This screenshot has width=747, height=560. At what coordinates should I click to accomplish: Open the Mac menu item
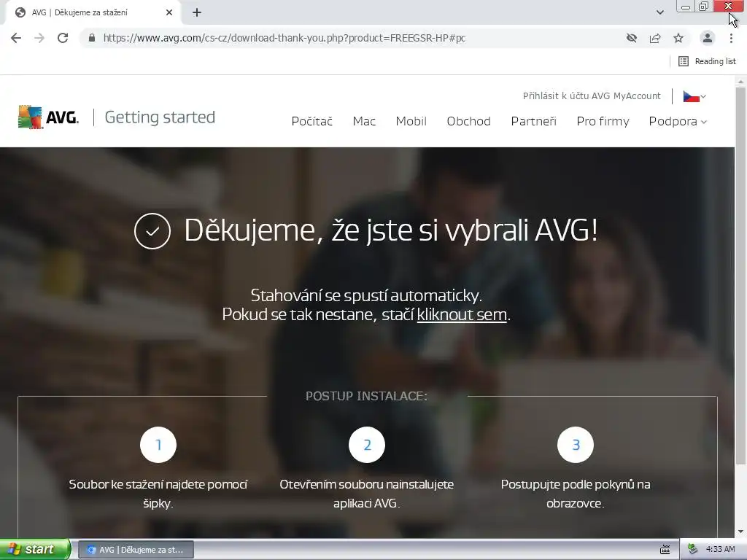pyautogui.click(x=364, y=122)
